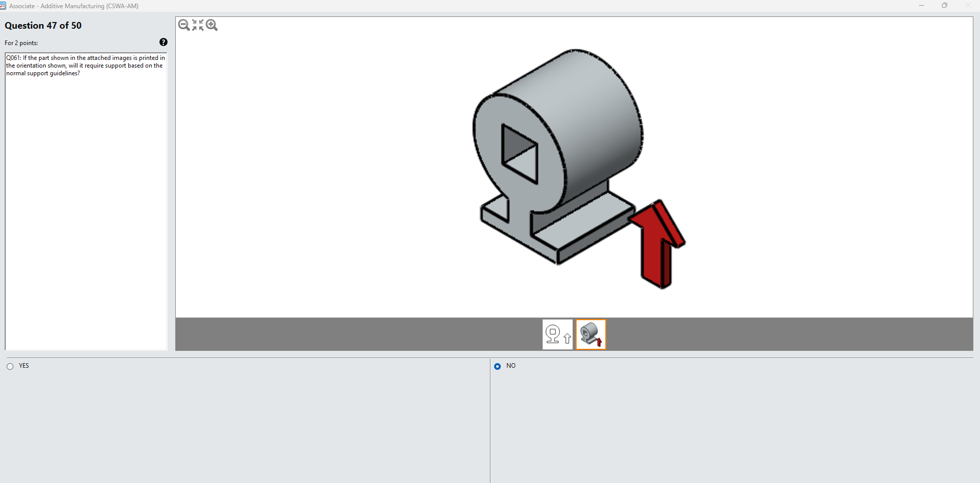Restore down the exam window

coord(945,6)
